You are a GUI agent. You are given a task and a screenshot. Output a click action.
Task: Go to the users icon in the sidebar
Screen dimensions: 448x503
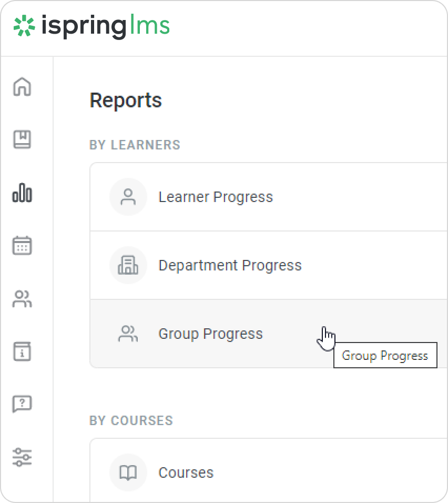point(22,299)
